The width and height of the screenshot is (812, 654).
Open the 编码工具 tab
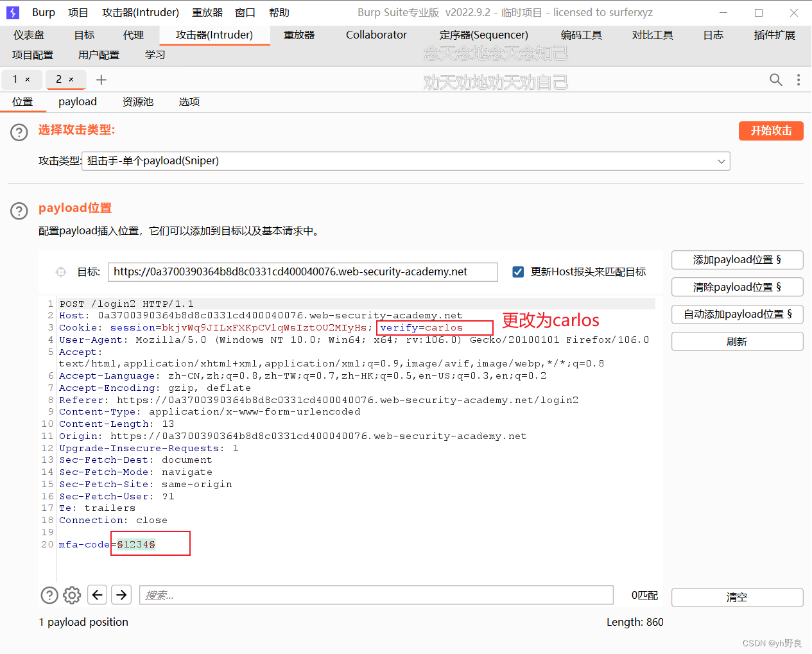click(x=582, y=35)
